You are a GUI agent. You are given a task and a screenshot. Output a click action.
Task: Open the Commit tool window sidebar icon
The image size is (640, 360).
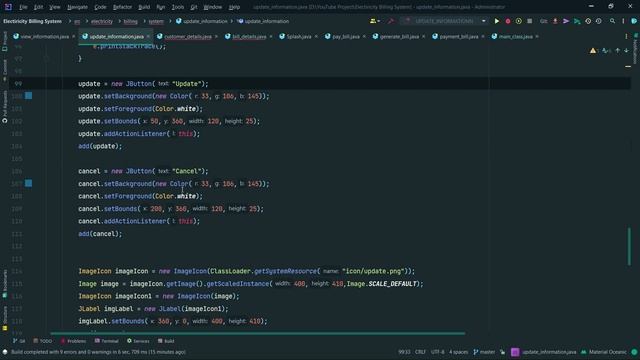4,70
